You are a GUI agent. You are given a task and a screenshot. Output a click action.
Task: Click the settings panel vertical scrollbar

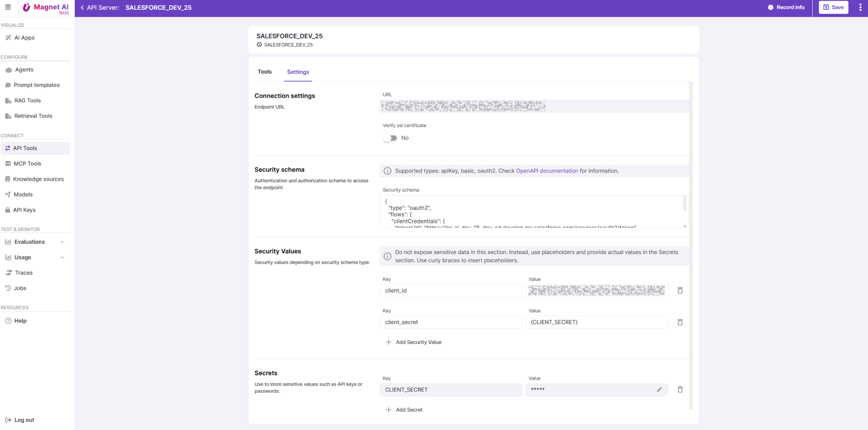[690, 244]
